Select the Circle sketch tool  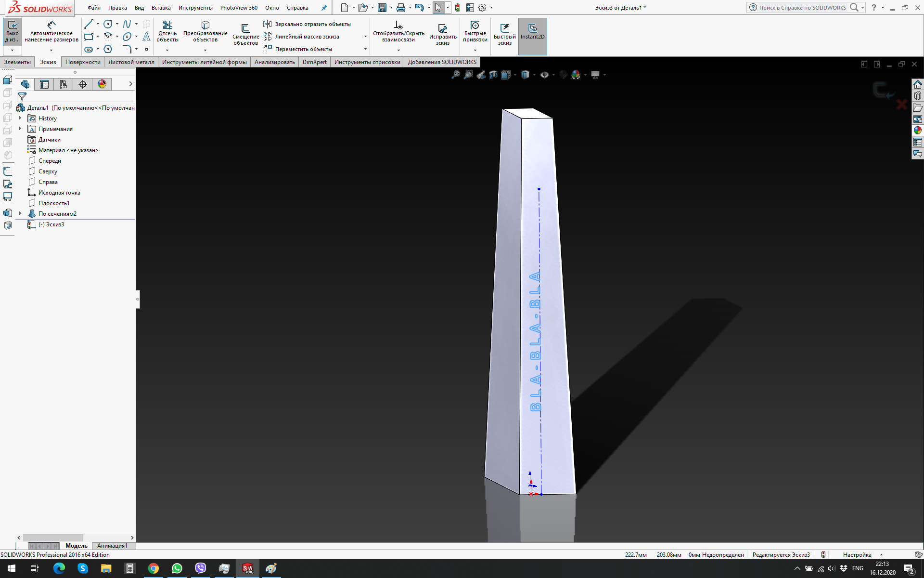pos(108,24)
